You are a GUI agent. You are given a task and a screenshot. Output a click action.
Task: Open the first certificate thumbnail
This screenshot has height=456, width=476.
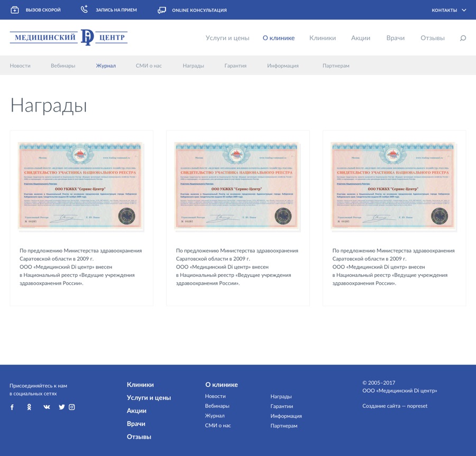click(81, 186)
